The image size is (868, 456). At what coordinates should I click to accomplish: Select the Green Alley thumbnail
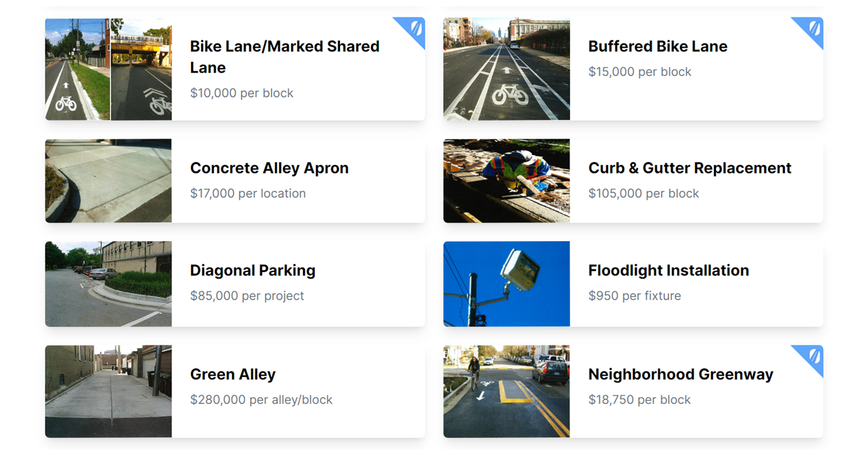[109, 391]
